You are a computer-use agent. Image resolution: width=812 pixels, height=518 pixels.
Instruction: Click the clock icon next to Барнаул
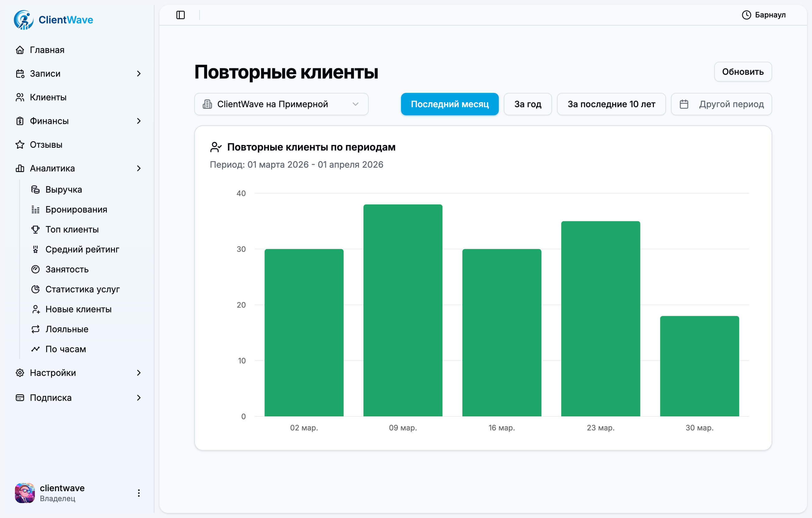746,15
